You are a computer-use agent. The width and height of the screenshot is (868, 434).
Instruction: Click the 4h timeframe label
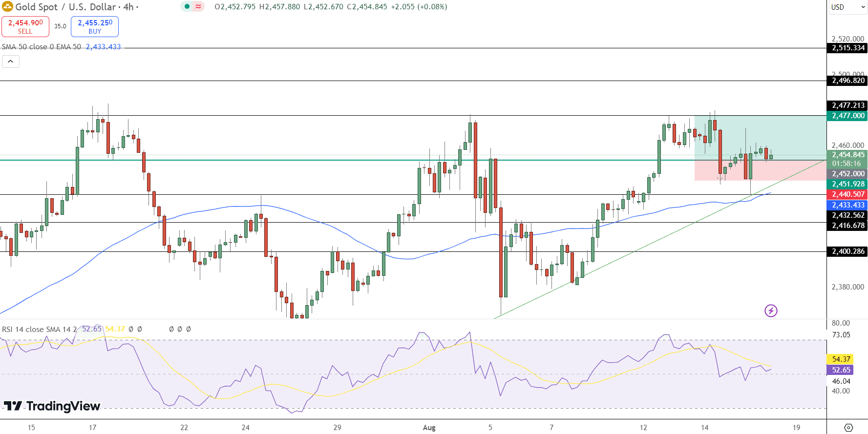128,7
